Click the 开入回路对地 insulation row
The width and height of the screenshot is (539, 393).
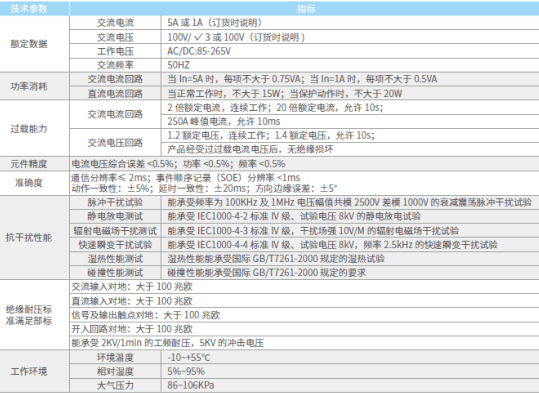[304, 329]
